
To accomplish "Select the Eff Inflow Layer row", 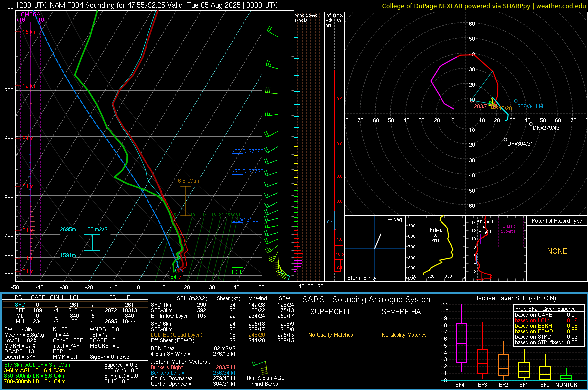I will pyautogui.click(x=222, y=316).
